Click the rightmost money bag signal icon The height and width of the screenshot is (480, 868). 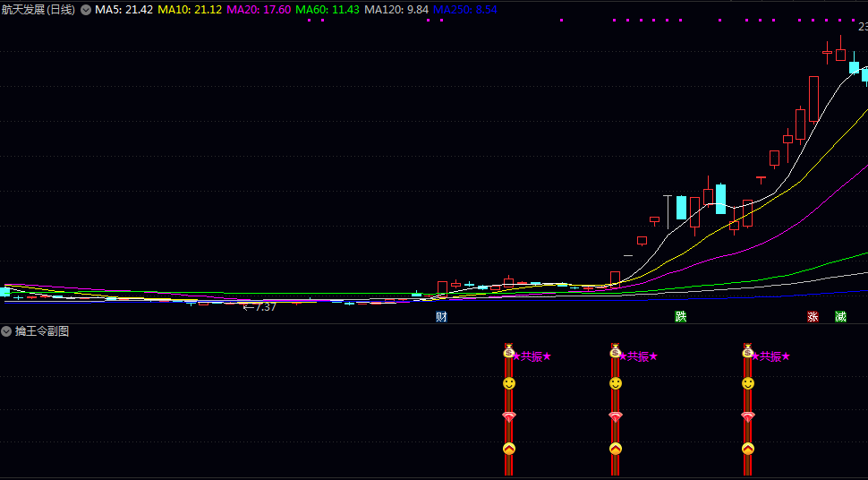click(x=748, y=352)
